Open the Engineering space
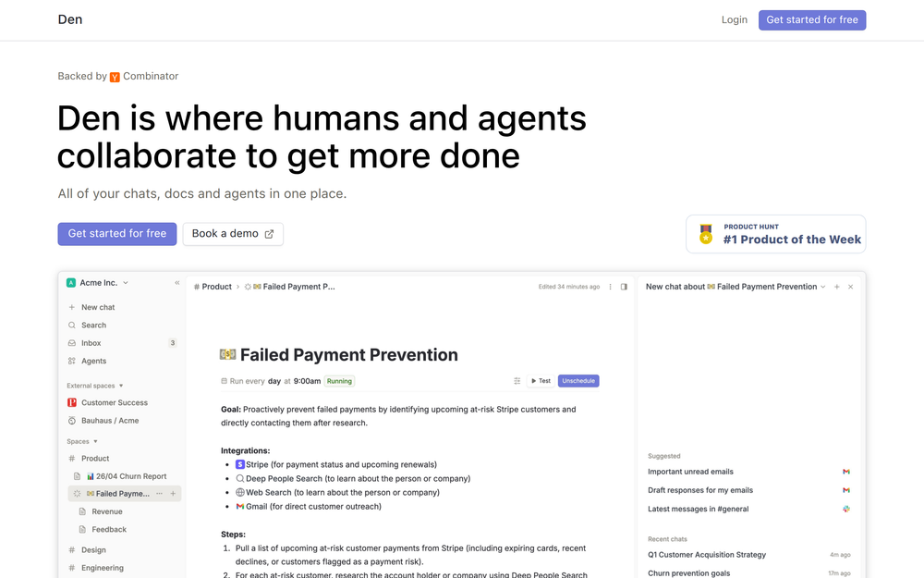This screenshot has width=924, height=578. tap(102, 568)
